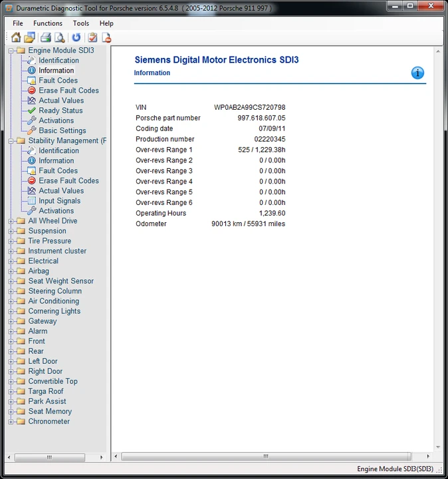The image size is (448, 479).
Task: Click the Print toolbar icon
Action: coord(46,37)
